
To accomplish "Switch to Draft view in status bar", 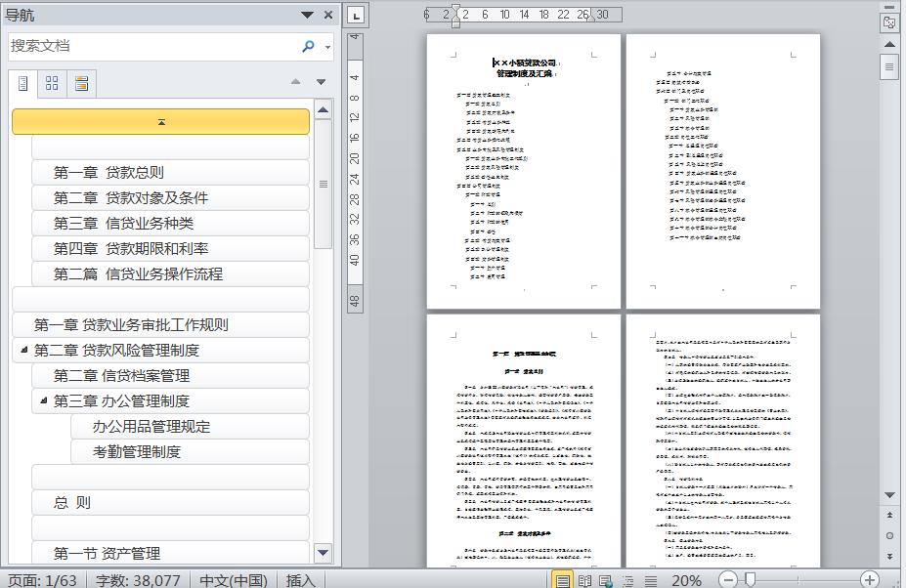I will pos(651,580).
